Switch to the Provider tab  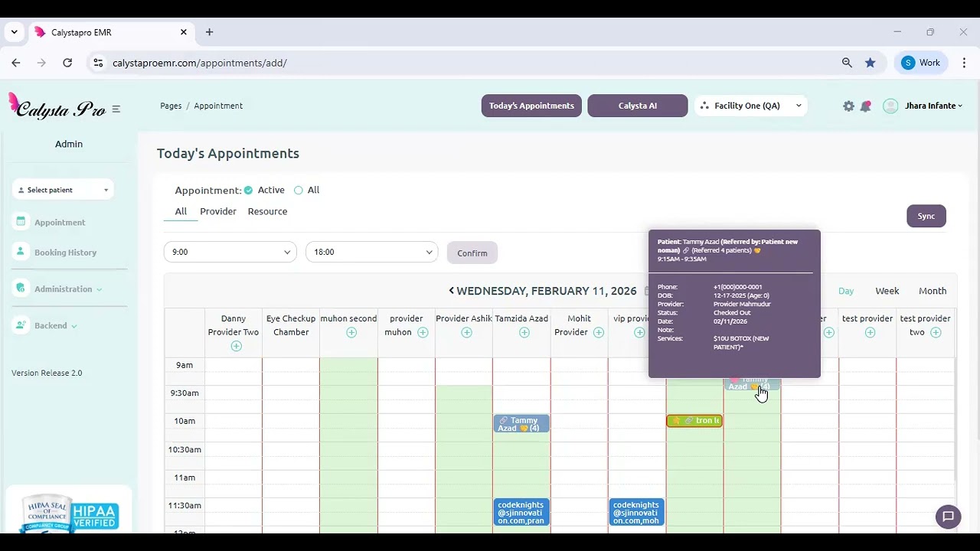[x=218, y=211]
